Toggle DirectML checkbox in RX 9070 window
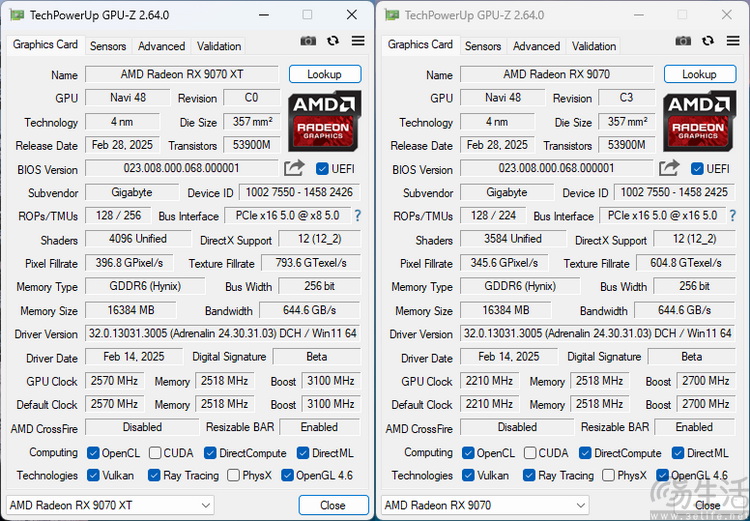This screenshot has height=521, width=750. point(678,453)
